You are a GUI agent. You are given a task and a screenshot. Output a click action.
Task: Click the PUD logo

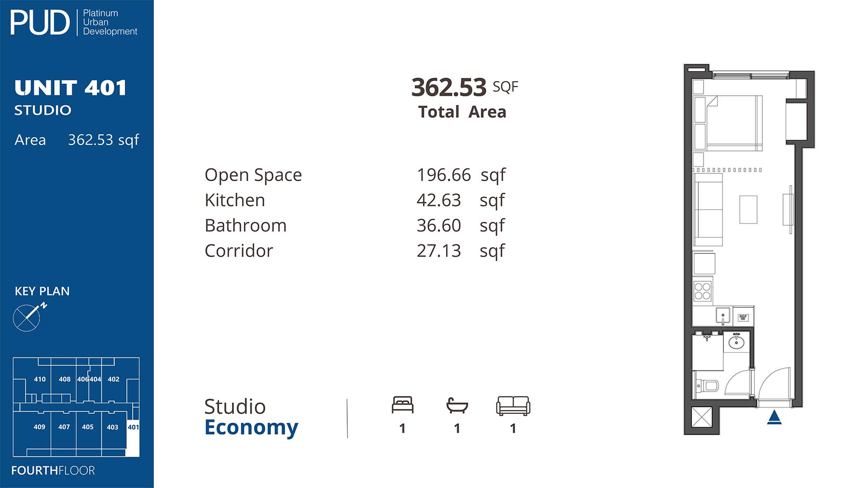point(40,23)
